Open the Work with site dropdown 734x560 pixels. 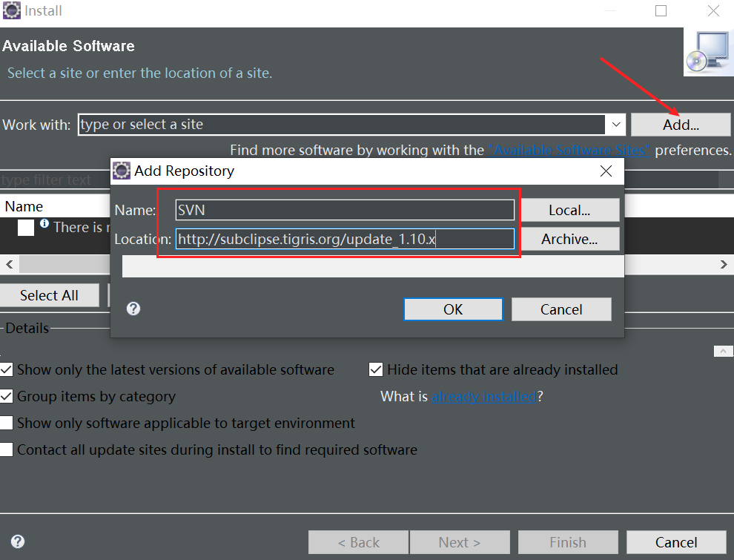(616, 124)
